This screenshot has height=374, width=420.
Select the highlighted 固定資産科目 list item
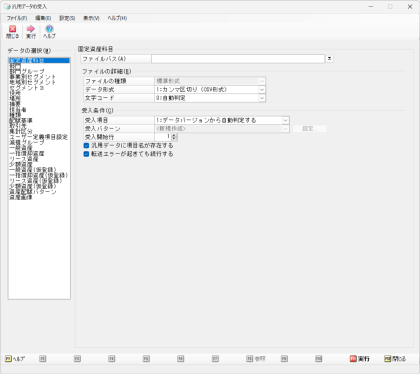(39, 60)
